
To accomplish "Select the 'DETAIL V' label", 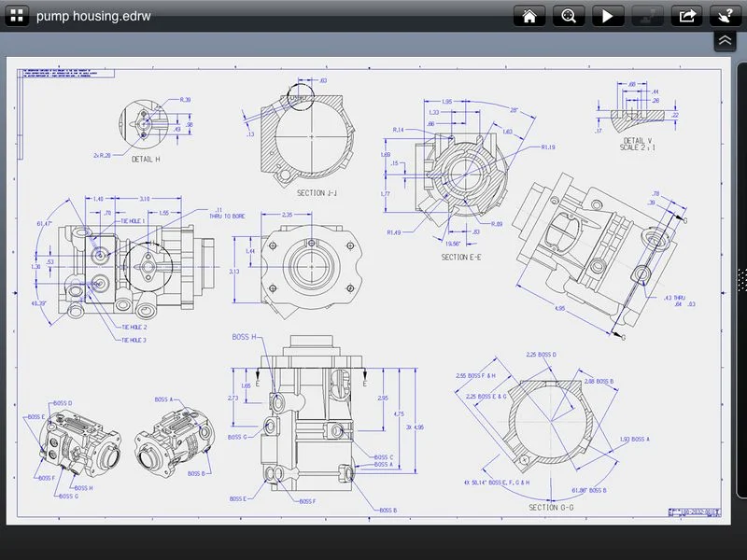I will pyautogui.click(x=638, y=141).
